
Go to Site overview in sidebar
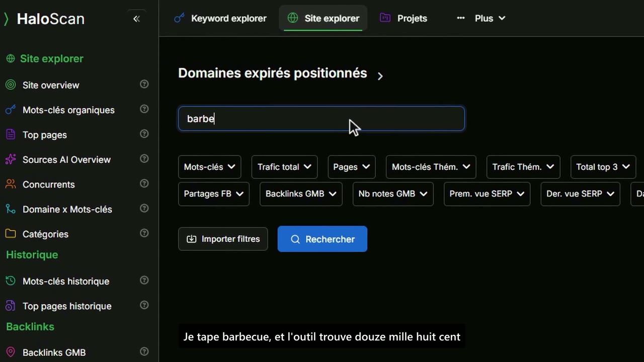[51, 85]
